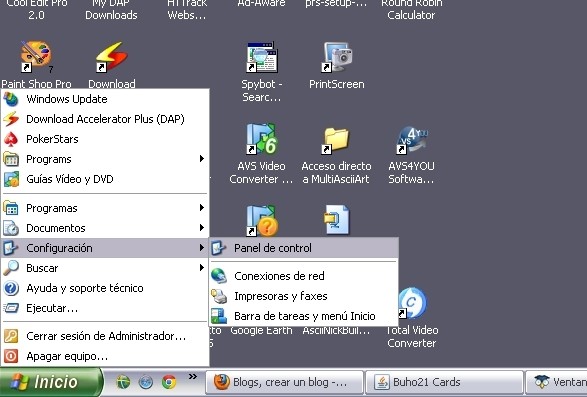Open PokerStars from the Start menu
Viewport: 587px width, 397px height.
coord(105,139)
